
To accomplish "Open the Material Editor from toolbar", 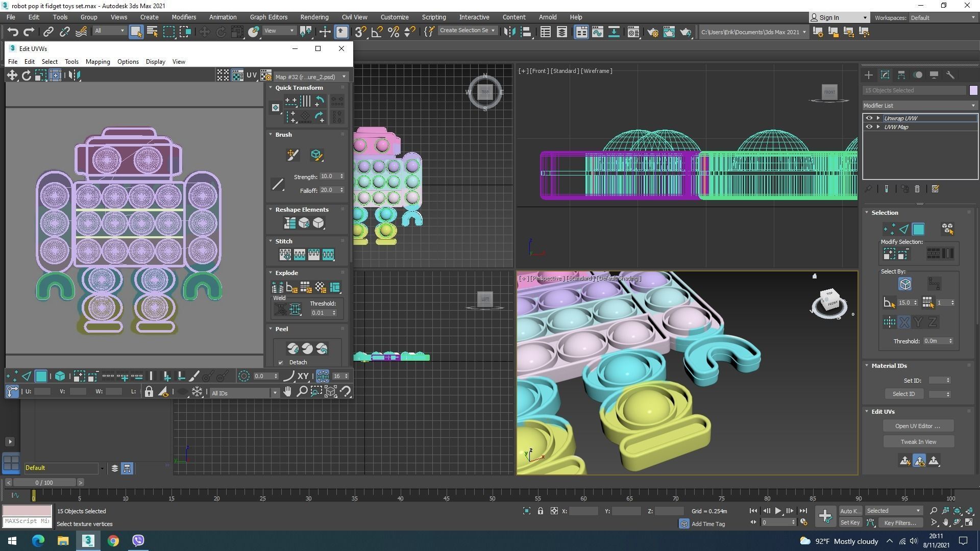I will (x=633, y=32).
